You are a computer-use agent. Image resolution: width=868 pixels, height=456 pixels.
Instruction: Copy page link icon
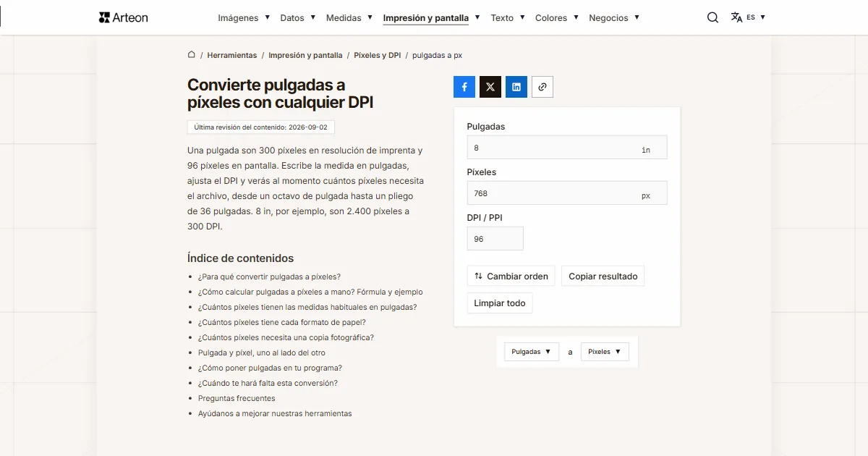pos(542,87)
